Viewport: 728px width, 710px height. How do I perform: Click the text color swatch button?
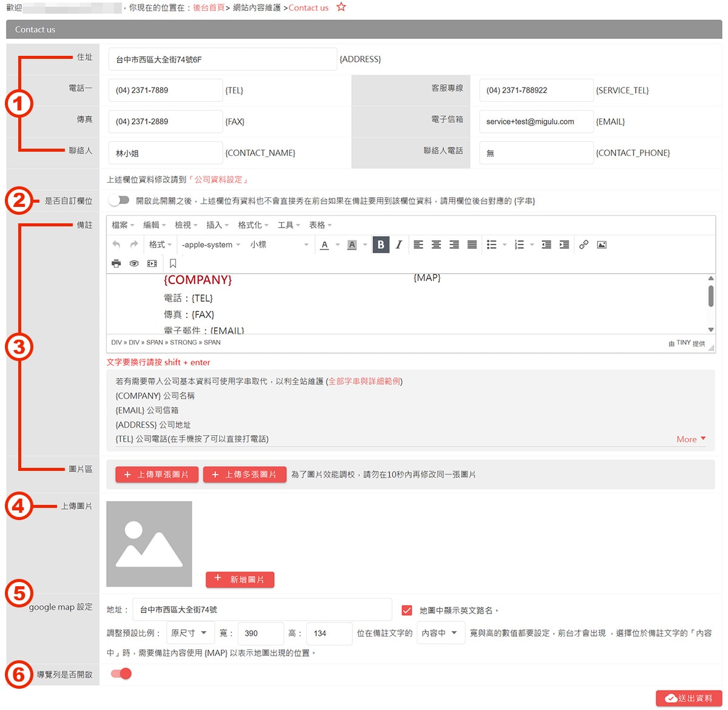tap(325, 245)
